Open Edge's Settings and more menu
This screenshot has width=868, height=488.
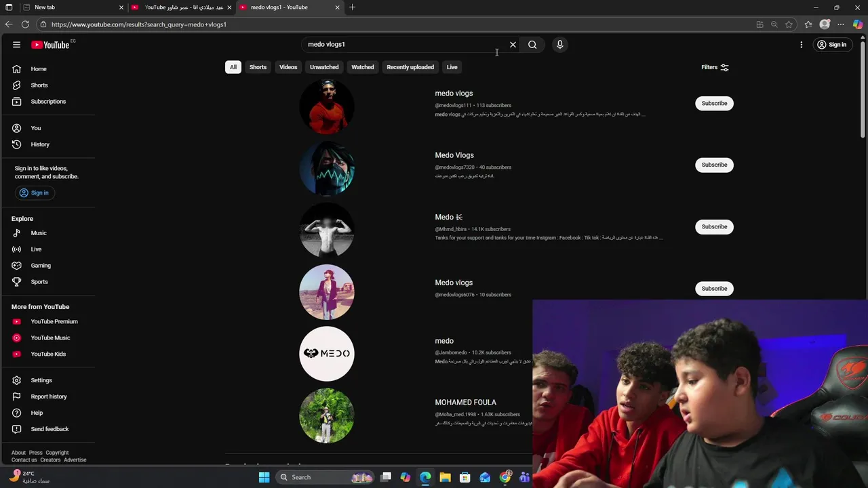pos(841,24)
